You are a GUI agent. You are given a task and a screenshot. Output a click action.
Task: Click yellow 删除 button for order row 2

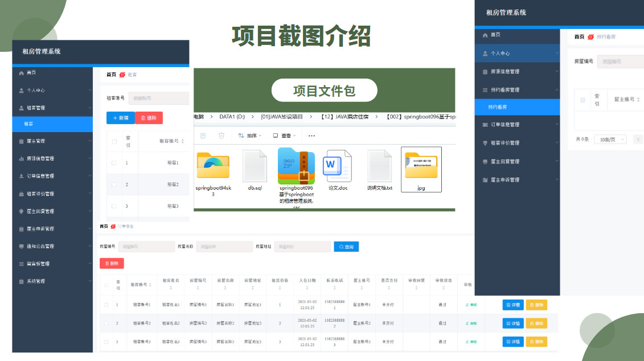click(x=536, y=323)
